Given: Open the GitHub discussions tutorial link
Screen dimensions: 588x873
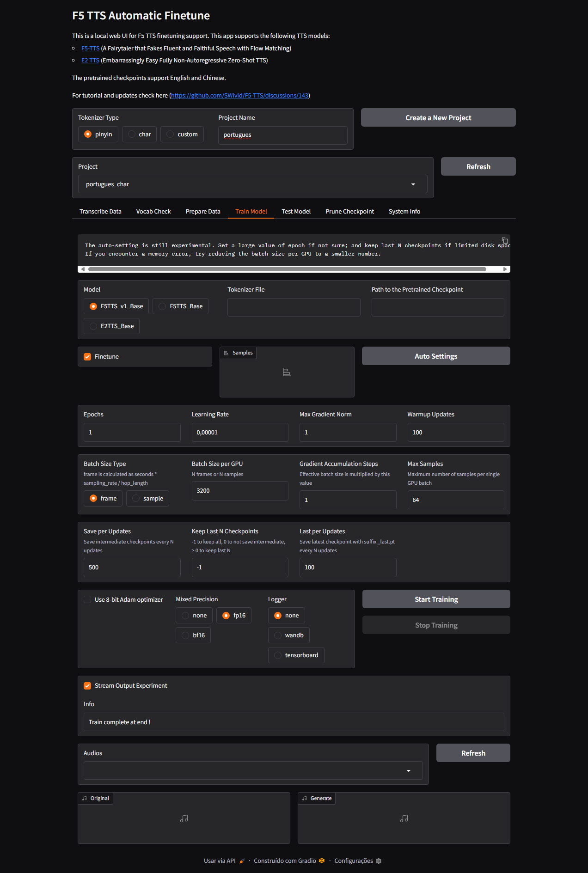Looking at the screenshot, I should coord(240,95).
